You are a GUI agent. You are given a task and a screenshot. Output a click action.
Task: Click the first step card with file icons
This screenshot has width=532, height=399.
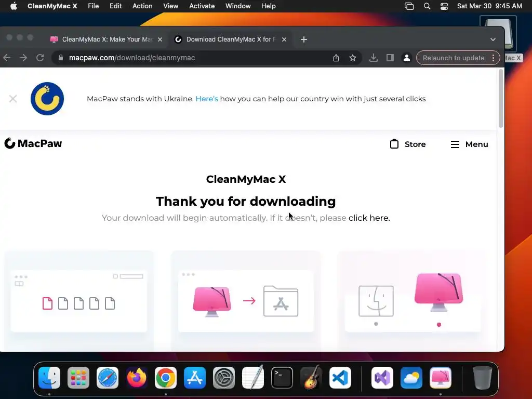pyautogui.click(x=79, y=301)
